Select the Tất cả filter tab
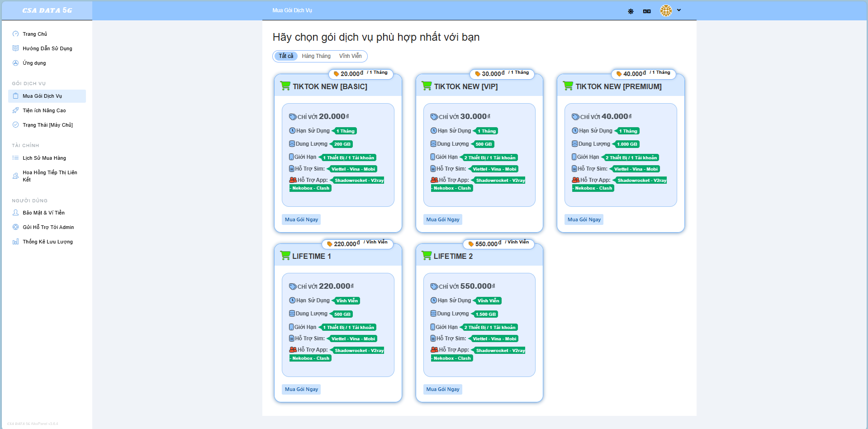 click(x=286, y=56)
